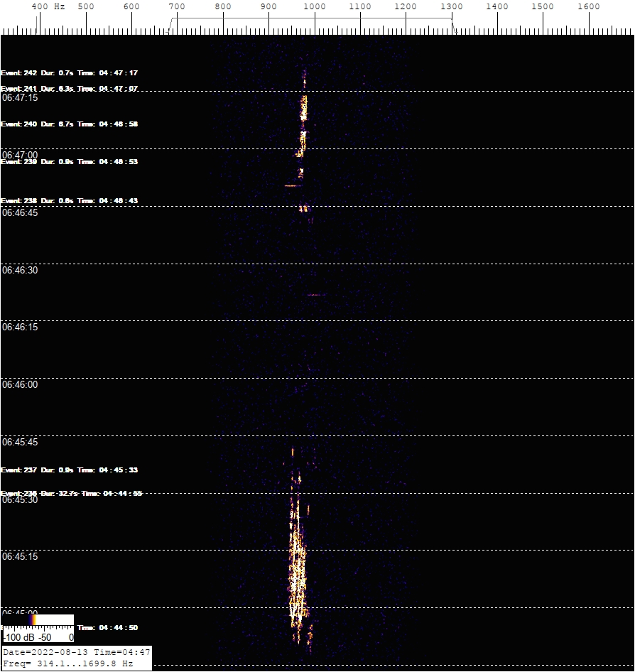
Task: Click the 400 Hz frequency axis label
Action: click(x=48, y=6)
